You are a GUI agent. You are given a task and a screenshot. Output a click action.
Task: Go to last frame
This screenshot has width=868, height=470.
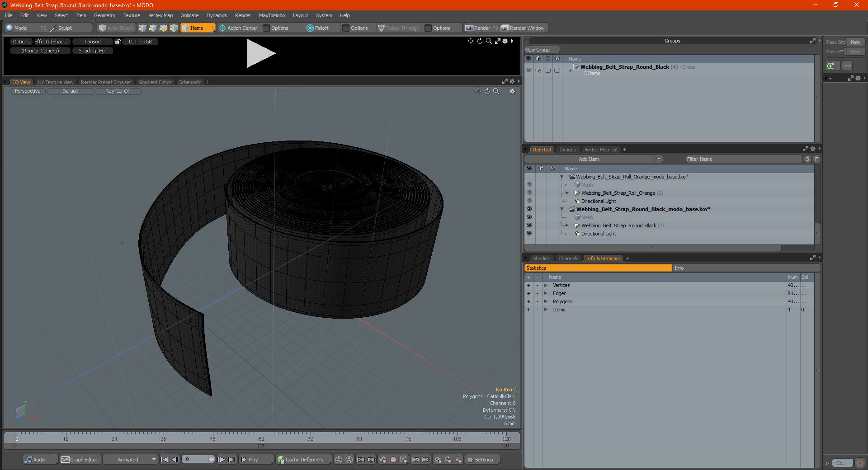point(232,460)
